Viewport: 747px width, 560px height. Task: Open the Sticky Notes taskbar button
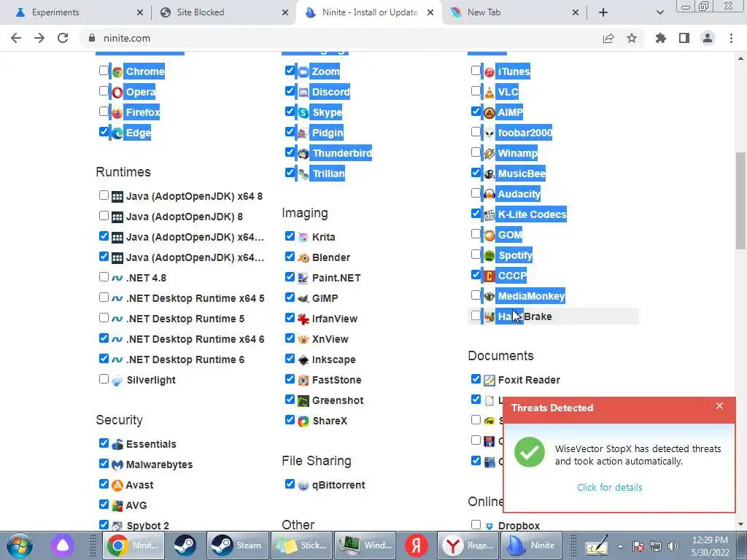point(301,545)
